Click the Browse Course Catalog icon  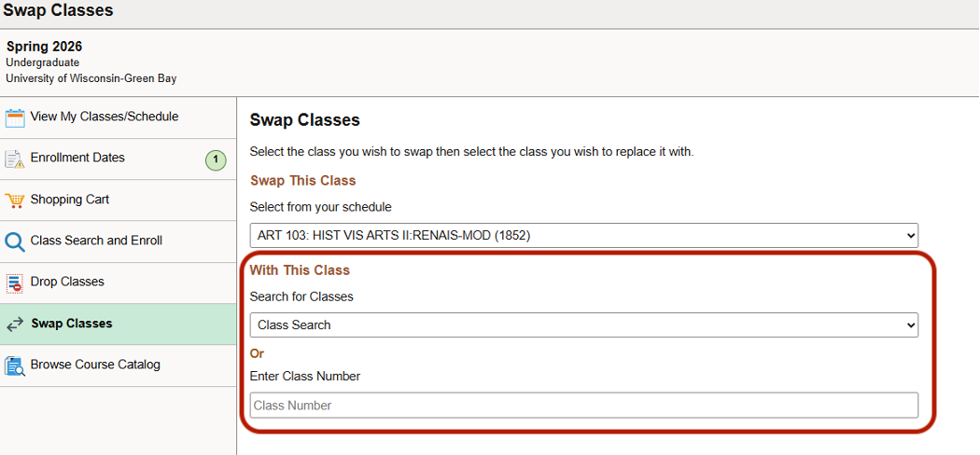tap(15, 365)
